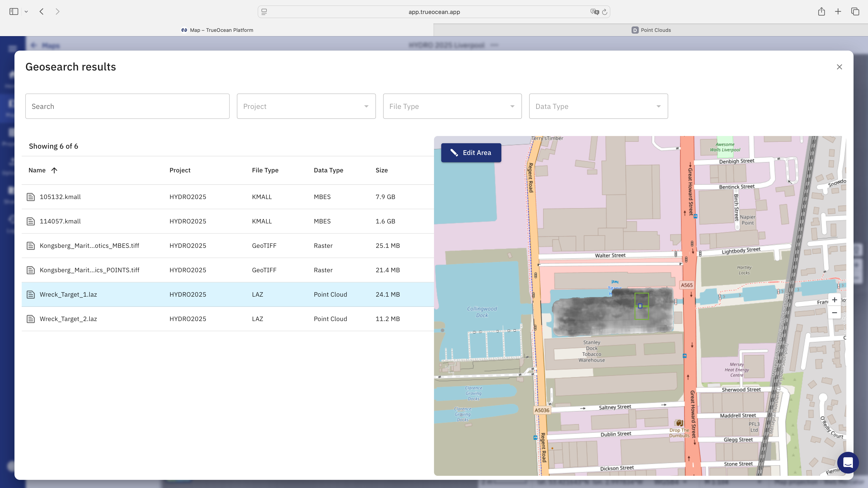The image size is (868, 488).
Task: Switch to the Point Clouds tab
Action: 651,30
